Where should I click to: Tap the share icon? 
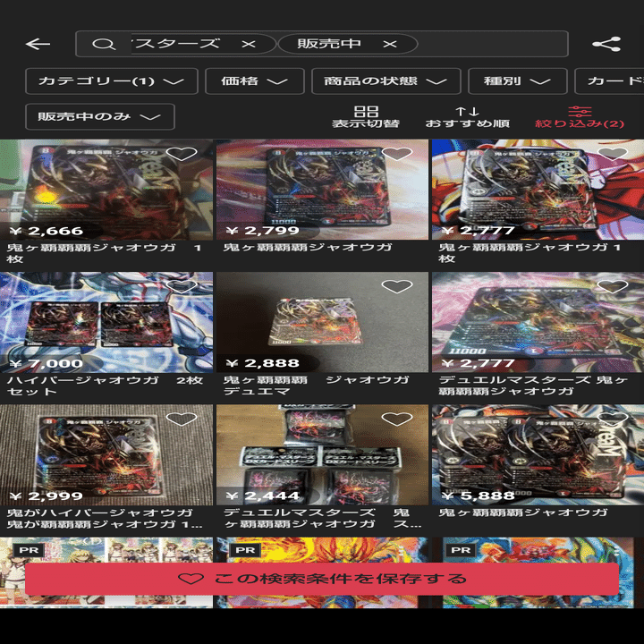click(x=606, y=44)
